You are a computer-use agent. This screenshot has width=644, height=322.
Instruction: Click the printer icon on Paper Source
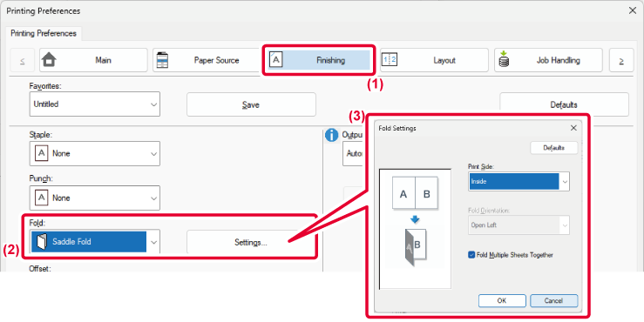point(162,60)
